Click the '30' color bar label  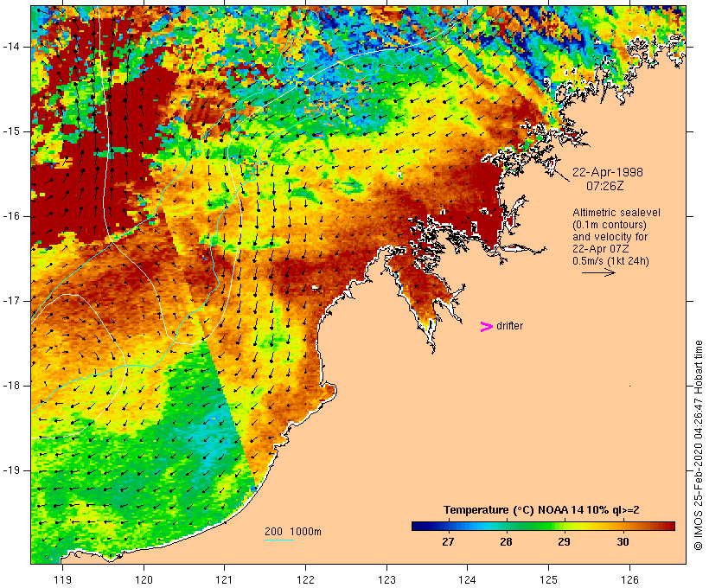pos(623,541)
